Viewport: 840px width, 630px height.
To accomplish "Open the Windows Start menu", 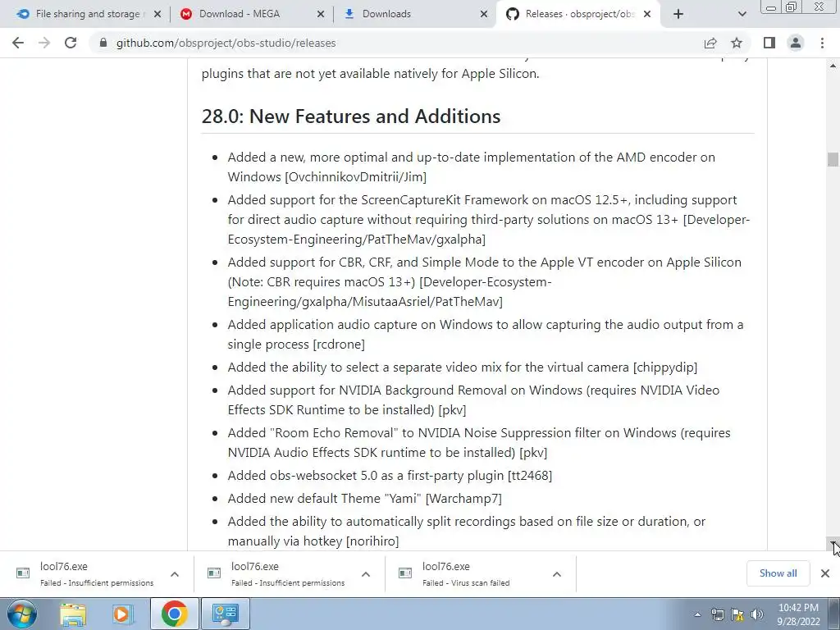I will (21, 614).
